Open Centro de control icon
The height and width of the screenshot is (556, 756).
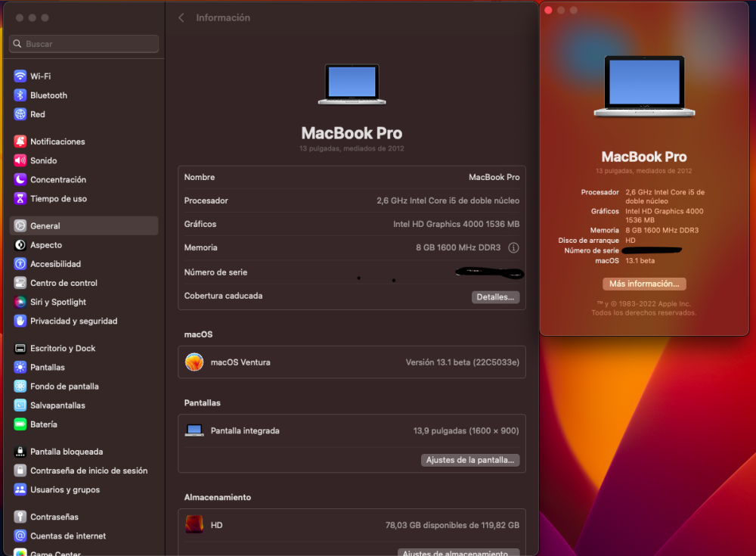(20, 283)
